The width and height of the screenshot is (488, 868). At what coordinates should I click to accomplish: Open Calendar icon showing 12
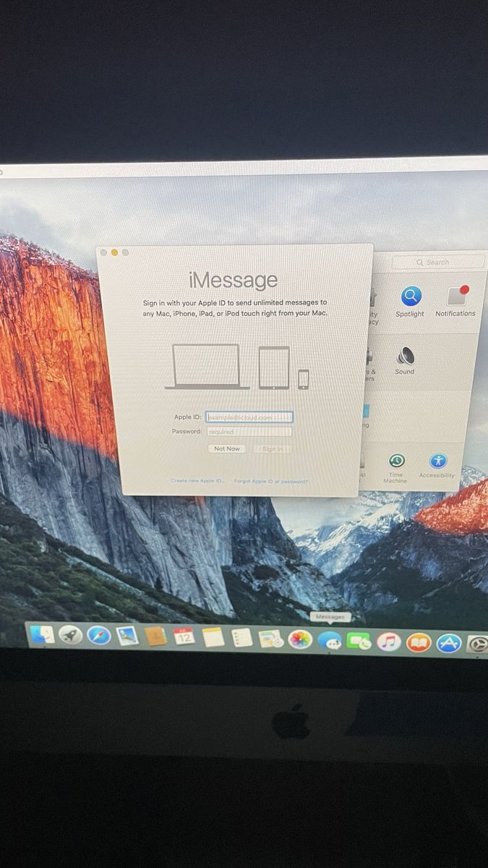click(184, 637)
